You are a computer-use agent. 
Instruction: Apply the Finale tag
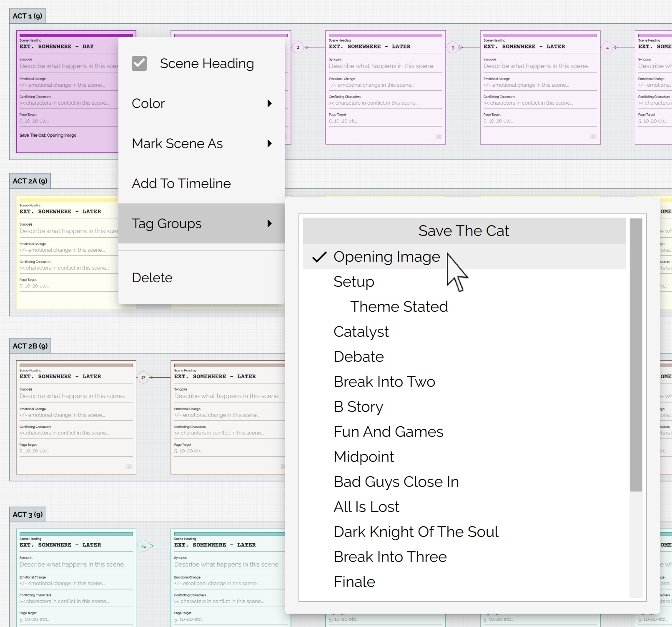tap(464, 582)
